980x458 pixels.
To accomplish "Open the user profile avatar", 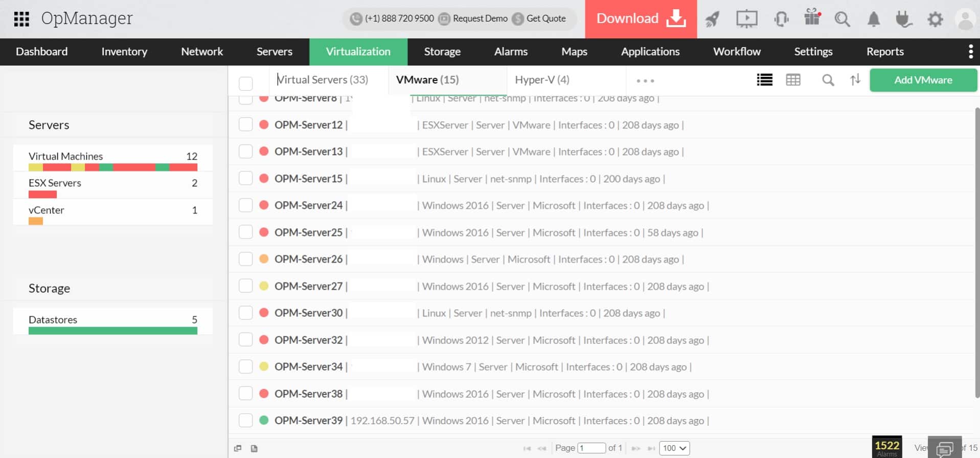I will pyautogui.click(x=965, y=19).
